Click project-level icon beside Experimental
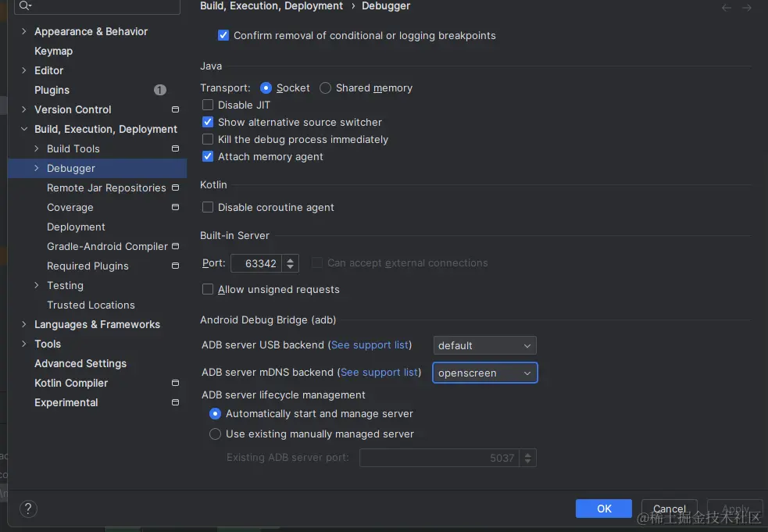Image resolution: width=768 pixels, height=532 pixels. [175, 402]
